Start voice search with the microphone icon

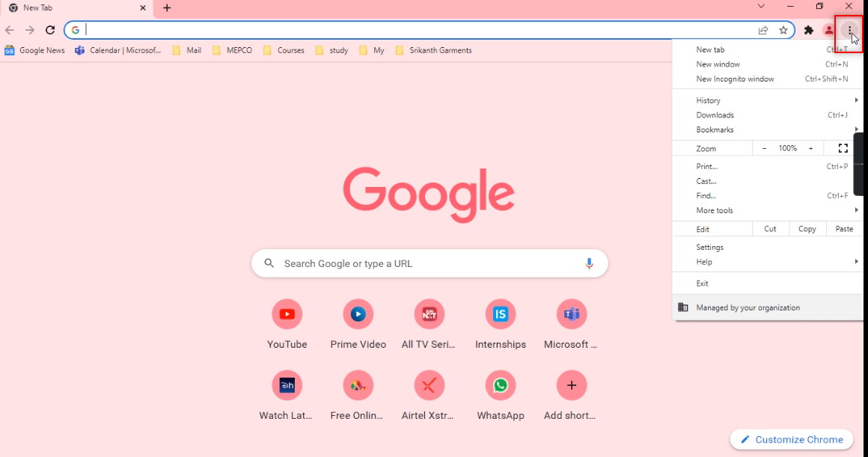pyautogui.click(x=589, y=264)
